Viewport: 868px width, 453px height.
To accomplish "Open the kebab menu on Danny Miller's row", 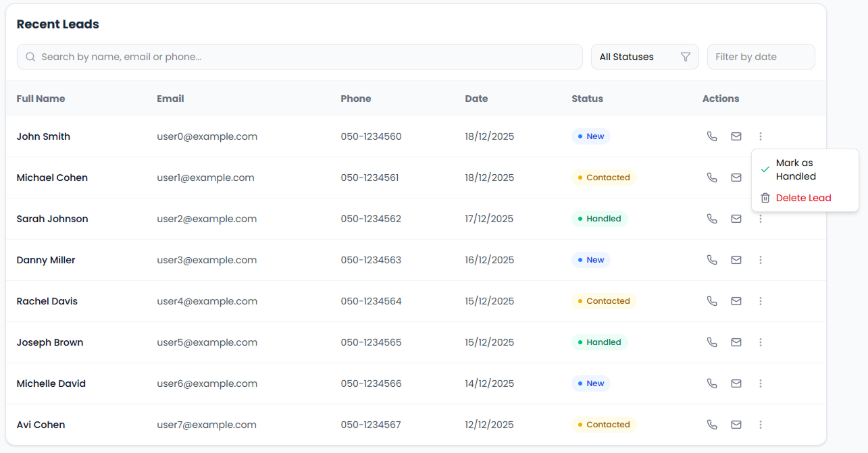I will [761, 260].
